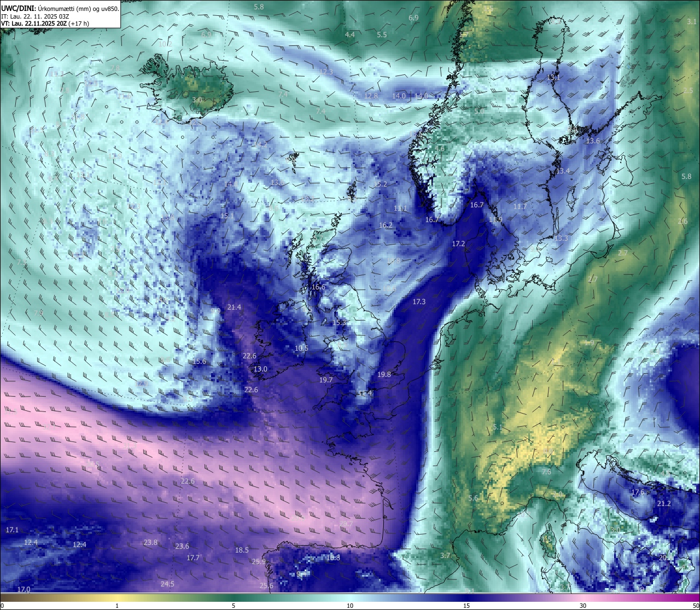Click the 21.4 value west of Ireland
This screenshot has width=700, height=610.
pos(234,307)
